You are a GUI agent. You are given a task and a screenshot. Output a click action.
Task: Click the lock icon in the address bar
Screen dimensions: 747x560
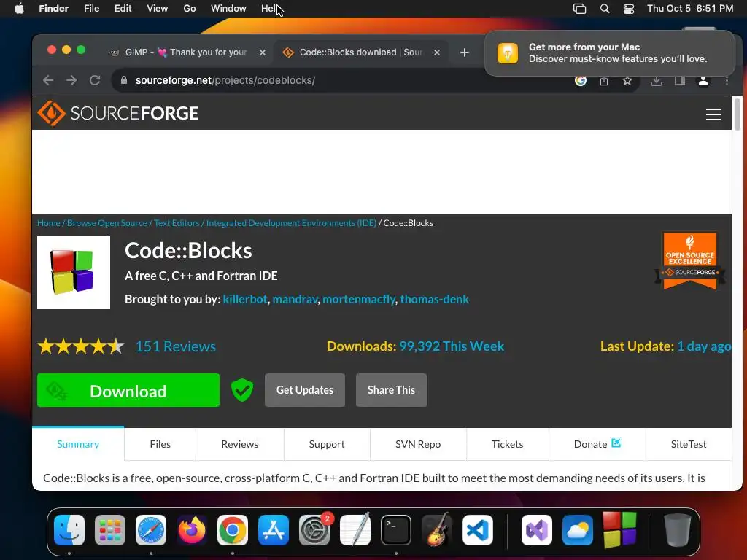(x=124, y=80)
